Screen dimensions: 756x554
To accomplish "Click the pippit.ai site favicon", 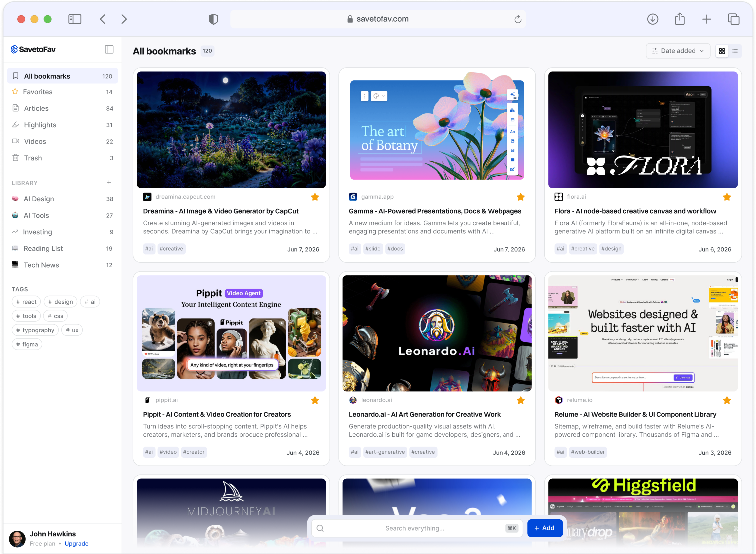I will (x=147, y=400).
